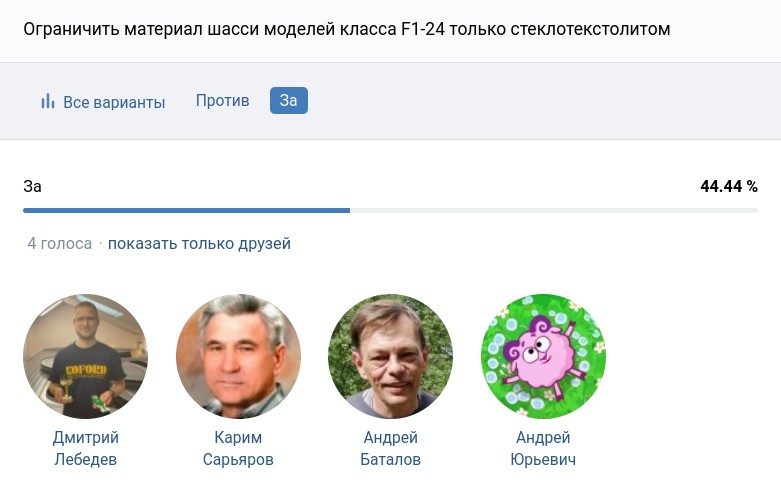Click the pink cartoon sheep avatar
Image resolution: width=781 pixels, height=486 pixels.
click(543, 356)
